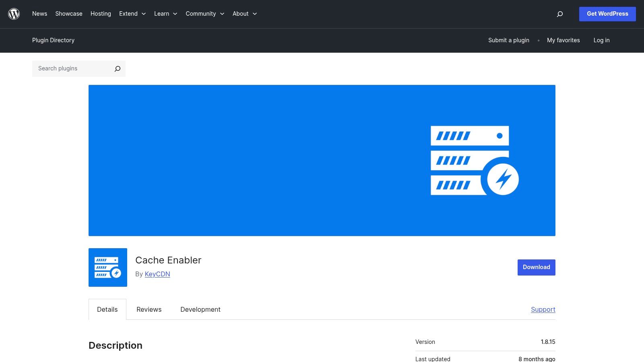The height and width of the screenshot is (362, 644).
Task: Click the version value 1.8.15
Action: pos(548,342)
